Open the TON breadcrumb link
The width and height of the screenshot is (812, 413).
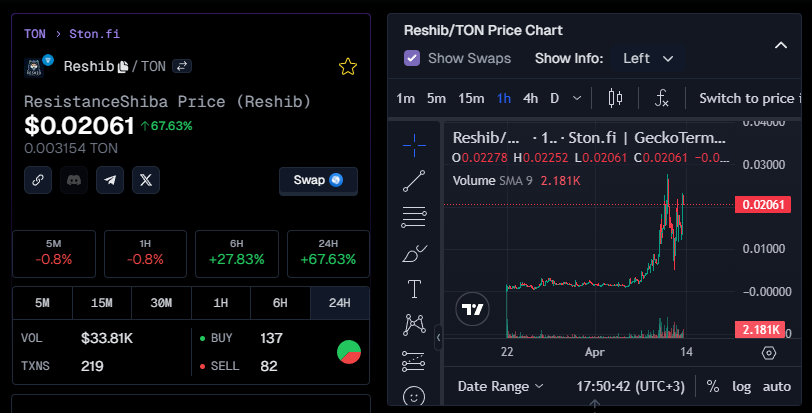tap(35, 34)
